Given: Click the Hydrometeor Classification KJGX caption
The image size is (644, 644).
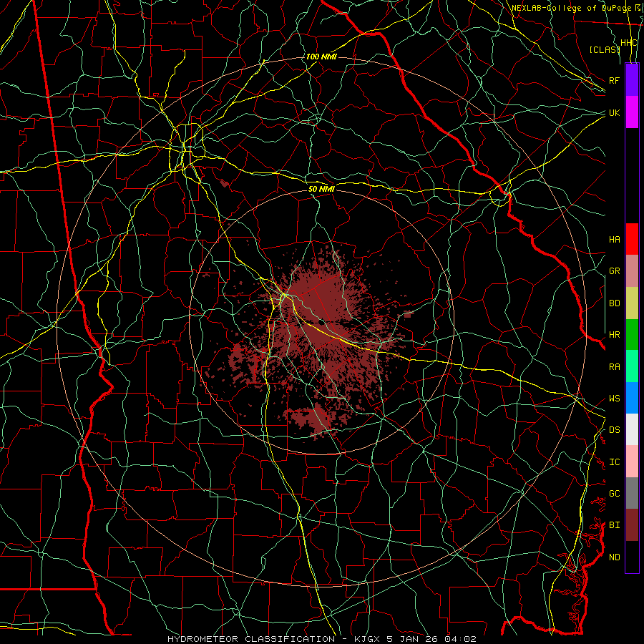Looking at the screenshot, I should [x=321, y=639].
